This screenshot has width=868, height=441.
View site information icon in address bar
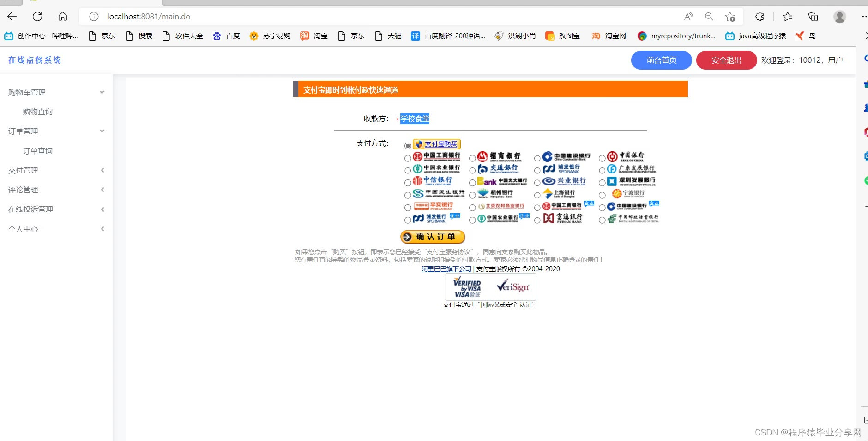coord(94,17)
